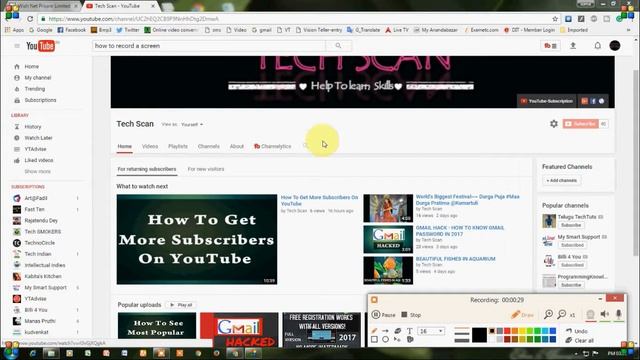Click the channel search magnifier after Channelytics

(305, 146)
